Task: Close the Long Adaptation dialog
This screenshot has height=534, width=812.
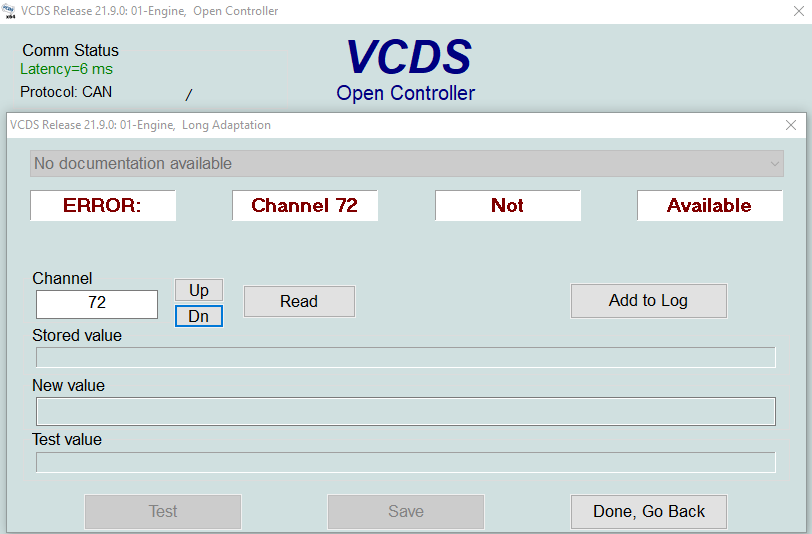Action: [791, 125]
